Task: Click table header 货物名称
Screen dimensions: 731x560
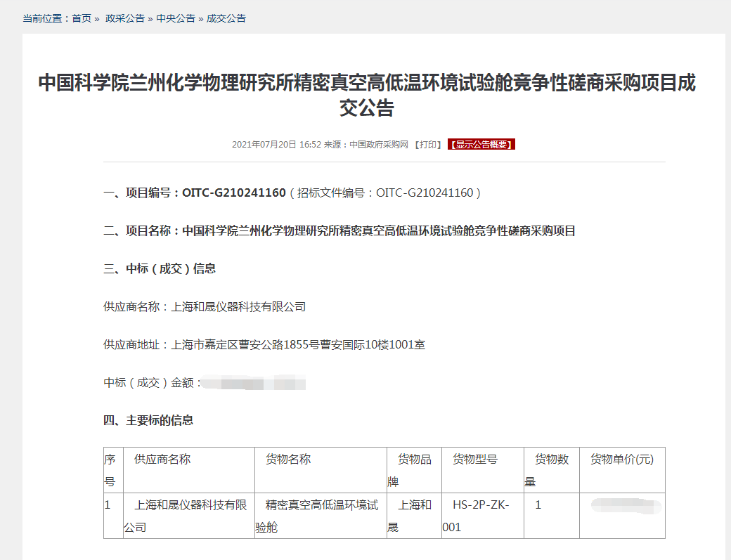Action: click(321, 470)
